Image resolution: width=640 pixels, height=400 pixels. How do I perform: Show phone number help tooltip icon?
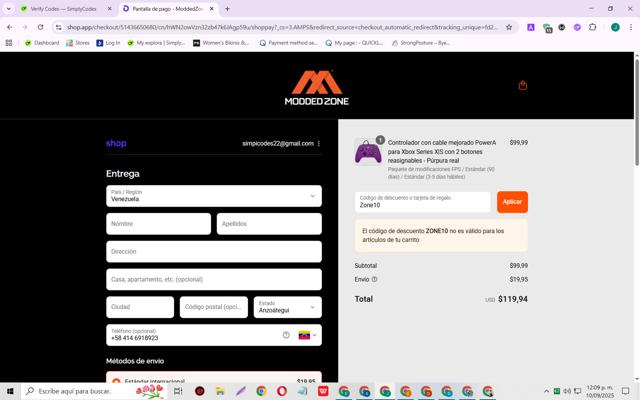(x=286, y=335)
